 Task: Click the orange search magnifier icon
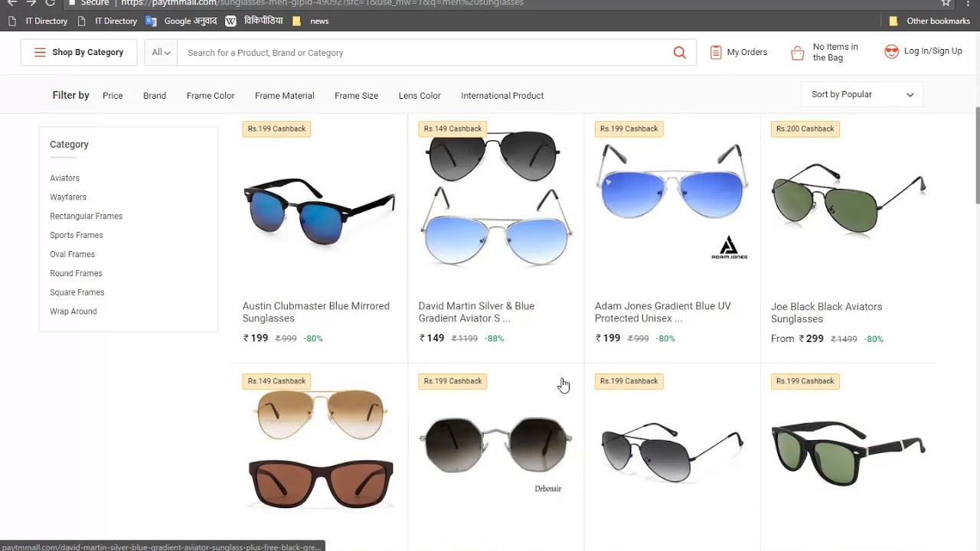(x=679, y=52)
